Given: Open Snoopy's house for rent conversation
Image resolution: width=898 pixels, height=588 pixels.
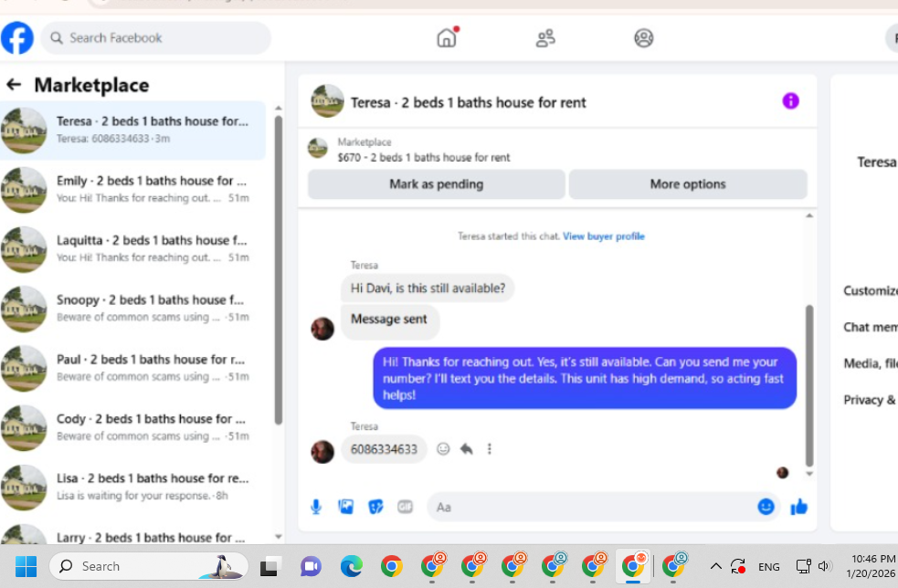Looking at the screenshot, I should 132,309.
